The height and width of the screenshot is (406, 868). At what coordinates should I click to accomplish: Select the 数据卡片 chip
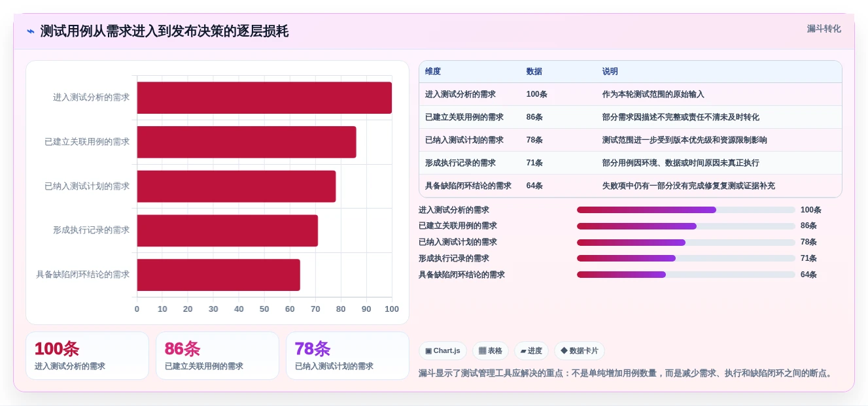click(580, 350)
